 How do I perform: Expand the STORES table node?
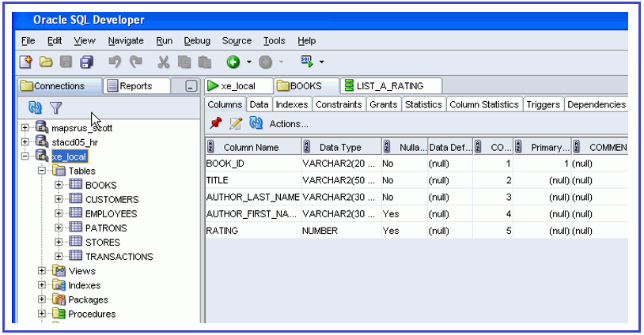(x=59, y=242)
